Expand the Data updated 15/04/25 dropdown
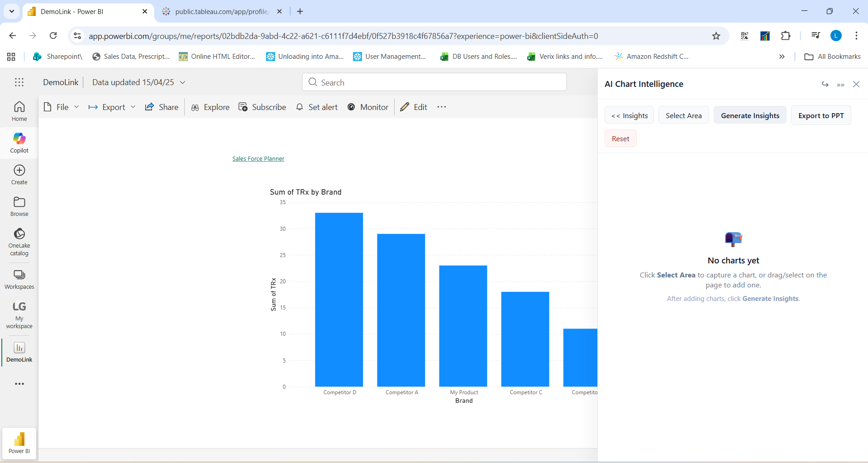868x463 pixels. (x=183, y=82)
